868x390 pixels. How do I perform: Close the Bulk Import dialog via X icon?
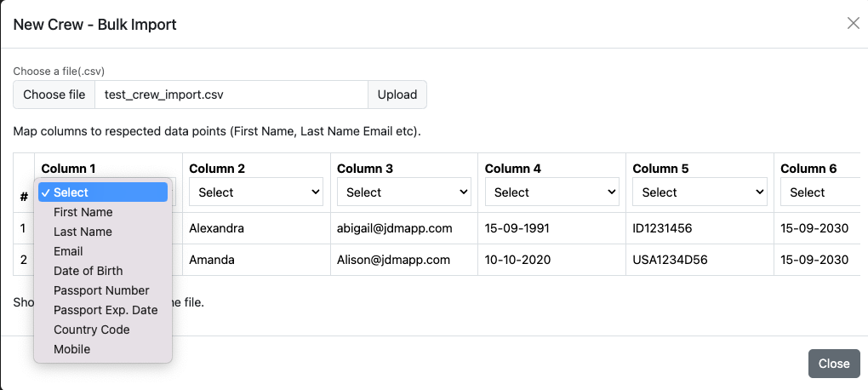tap(853, 23)
